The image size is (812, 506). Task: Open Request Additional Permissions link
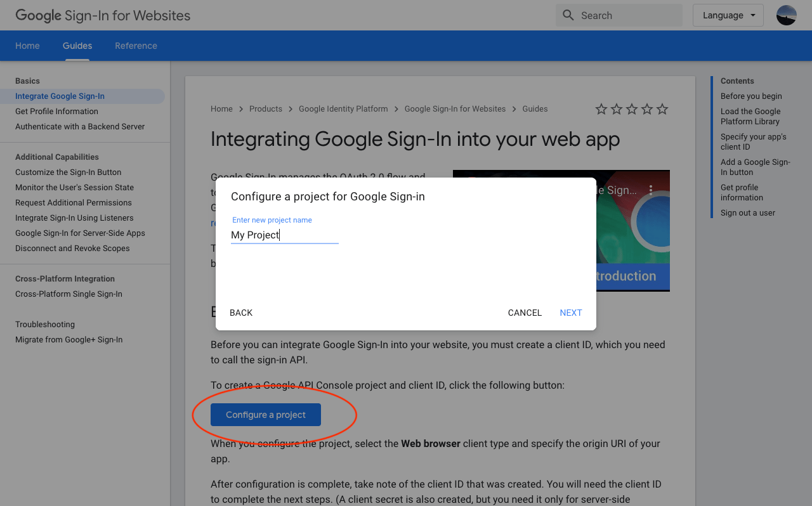[x=74, y=203]
